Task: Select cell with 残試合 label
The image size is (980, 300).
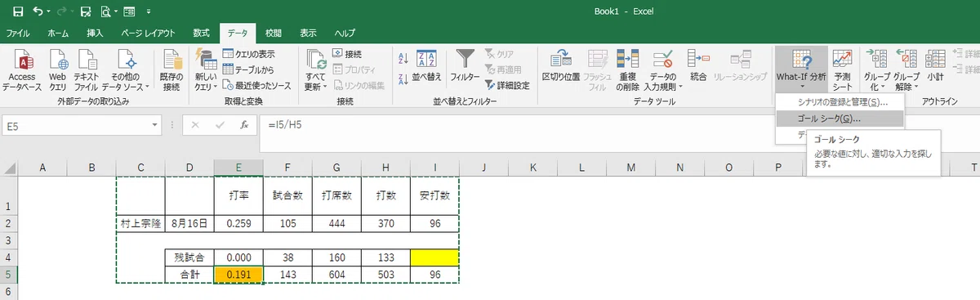Action: 189,257
